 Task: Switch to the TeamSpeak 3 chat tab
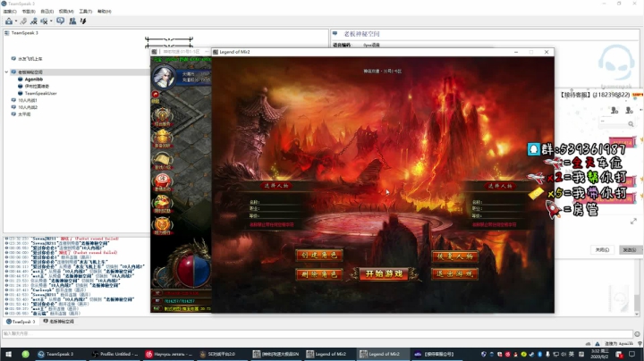tap(21, 322)
